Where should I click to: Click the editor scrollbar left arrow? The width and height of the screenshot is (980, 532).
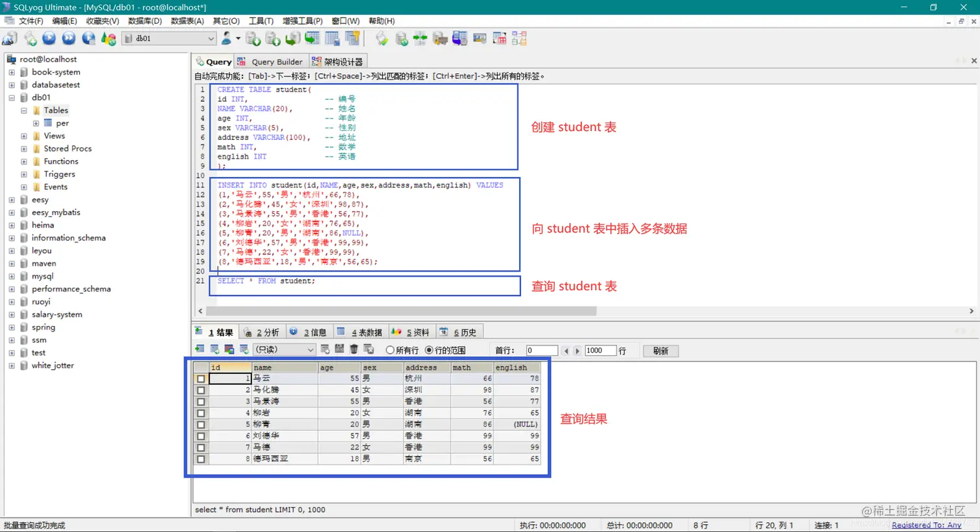200,311
